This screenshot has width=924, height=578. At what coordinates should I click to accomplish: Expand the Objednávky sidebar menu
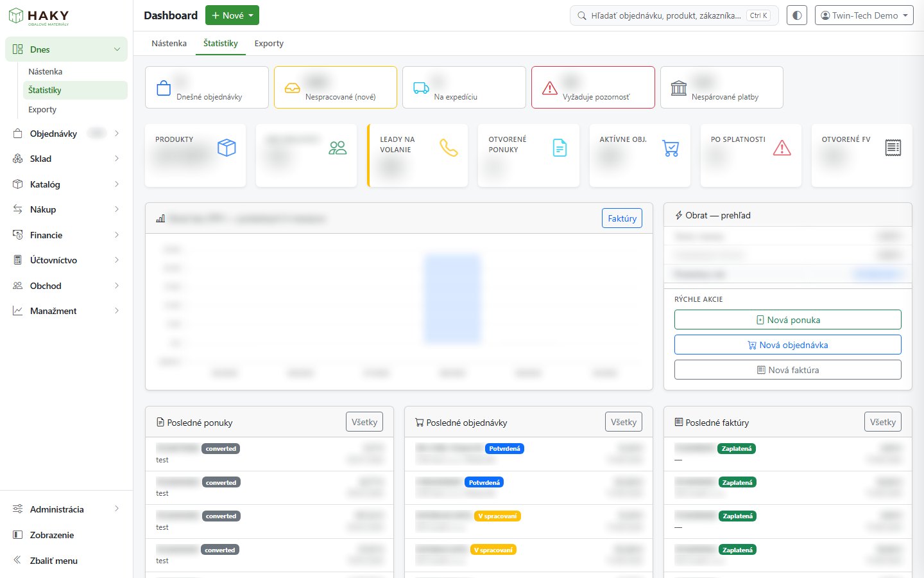click(66, 134)
